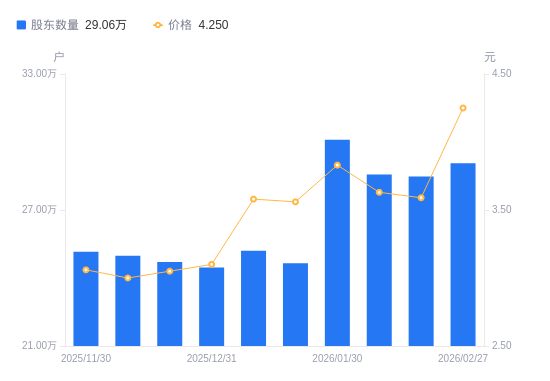Click the price point at 2025/12/31

[x=212, y=264]
